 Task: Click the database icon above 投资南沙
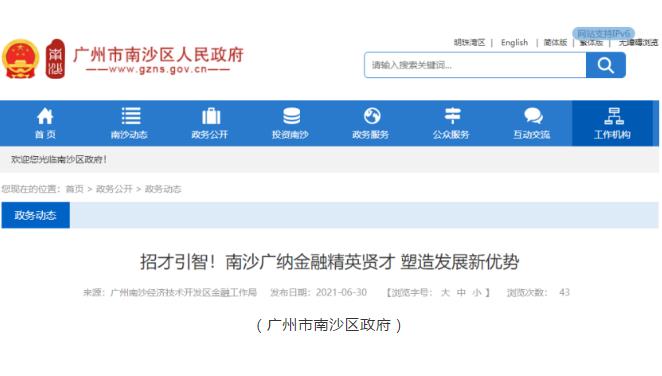(291, 116)
